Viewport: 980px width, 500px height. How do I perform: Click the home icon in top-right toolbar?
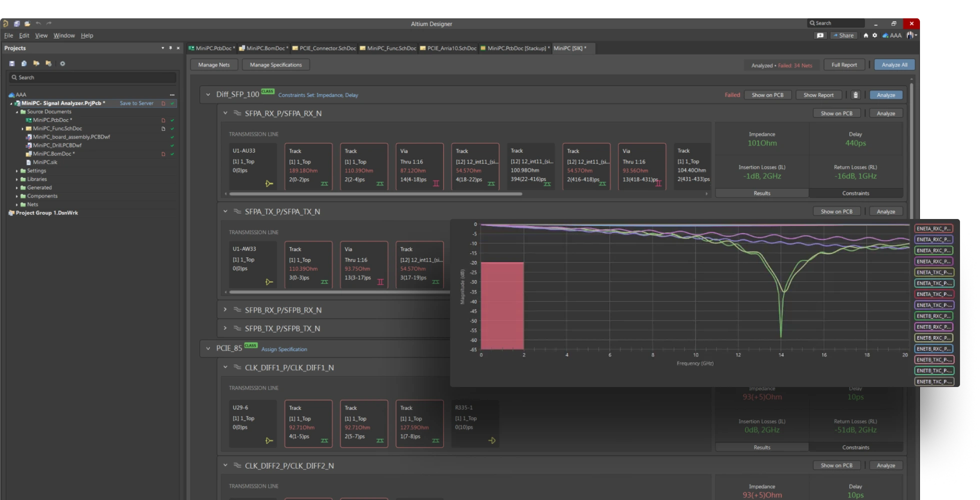(865, 35)
